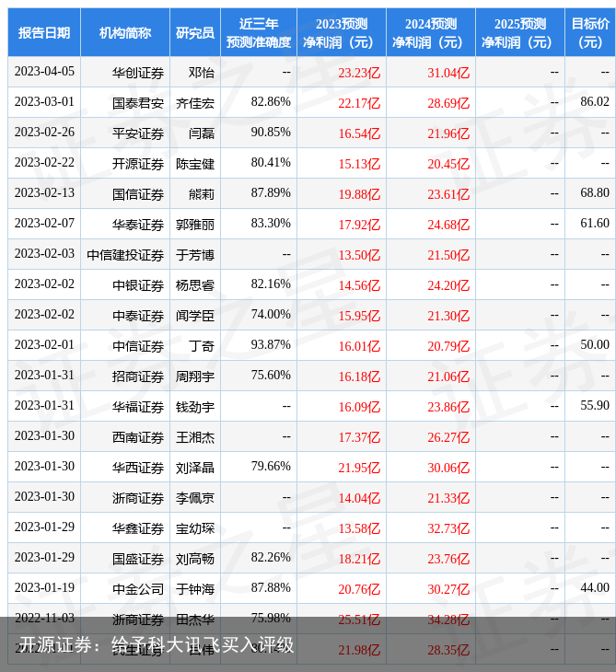The image size is (616, 672).
Task: Select the institution 国盛证券
Action: coord(138,560)
